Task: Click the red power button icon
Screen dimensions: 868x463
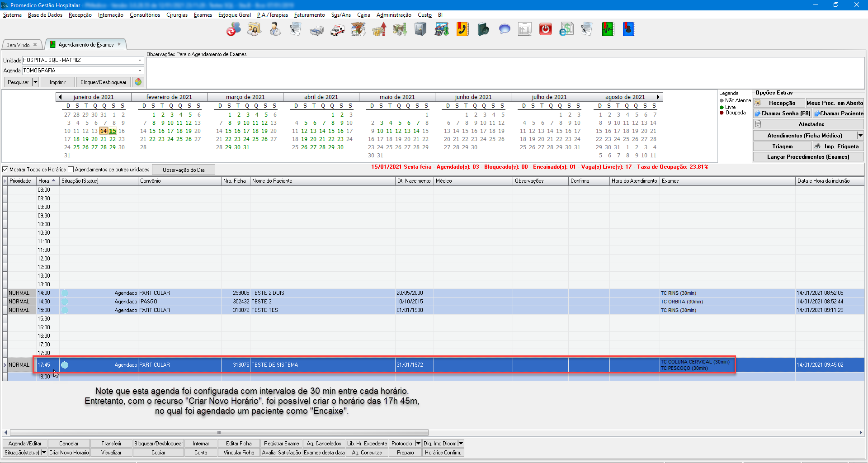Action: pos(546,30)
